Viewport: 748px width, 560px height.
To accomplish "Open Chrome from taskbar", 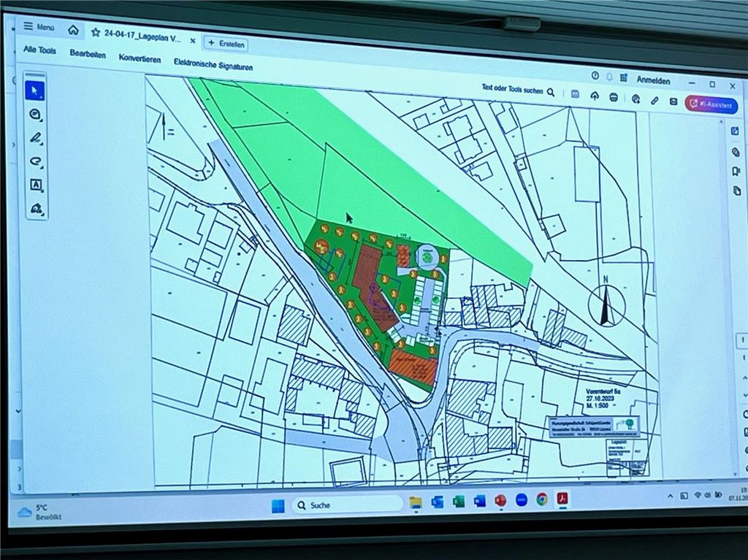I will (542, 499).
